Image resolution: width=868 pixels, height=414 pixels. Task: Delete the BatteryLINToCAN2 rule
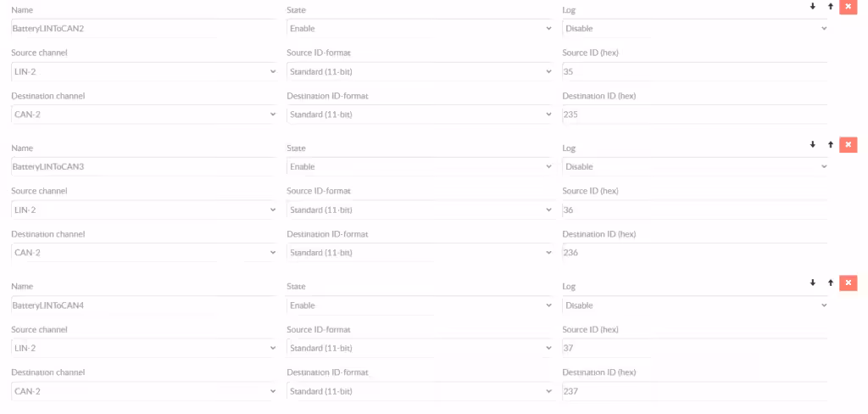[848, 7]
